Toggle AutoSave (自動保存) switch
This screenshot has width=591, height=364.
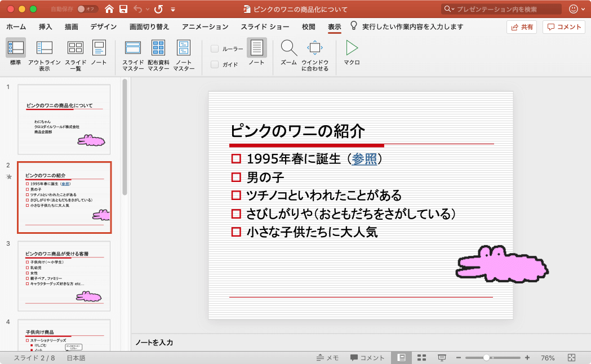[87, 9]
